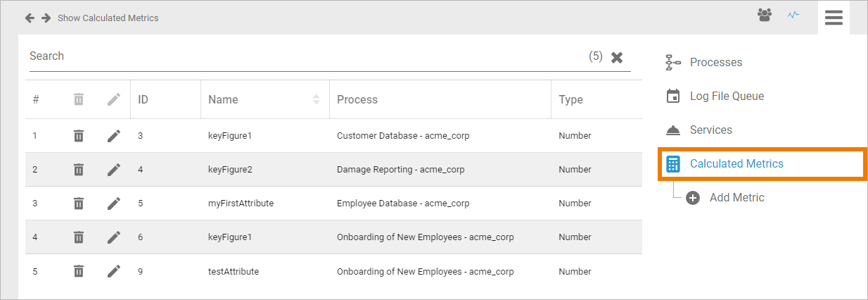Screen dimensions: 868x300
Task: Edit keyFigure2 metric using pencil icon
Action: (114, 170)
